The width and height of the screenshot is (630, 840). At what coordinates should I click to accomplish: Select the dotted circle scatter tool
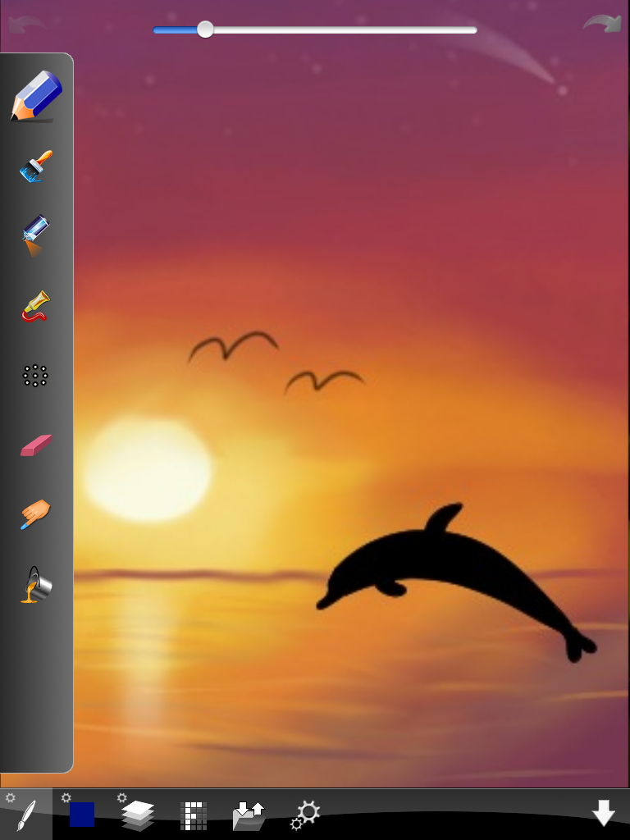tap(35, 376)
